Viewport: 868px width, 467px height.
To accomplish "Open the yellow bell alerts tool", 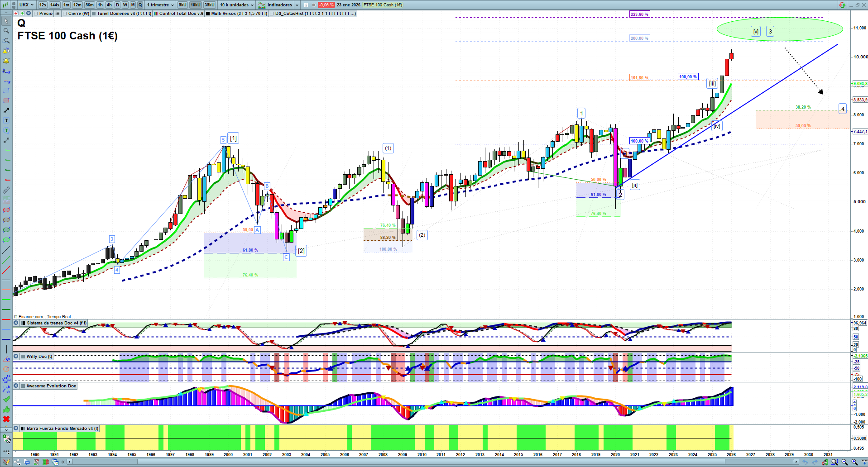I will click(6, 61).
